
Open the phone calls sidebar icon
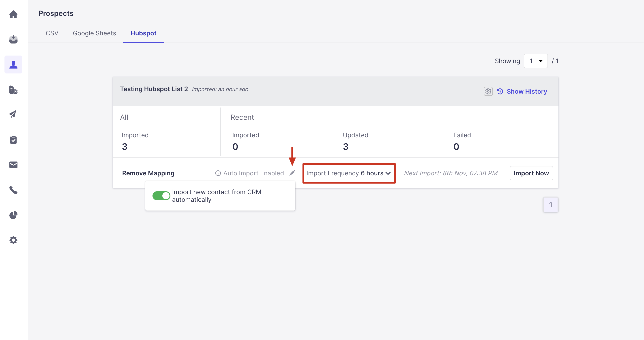click(x=13, y=190)
